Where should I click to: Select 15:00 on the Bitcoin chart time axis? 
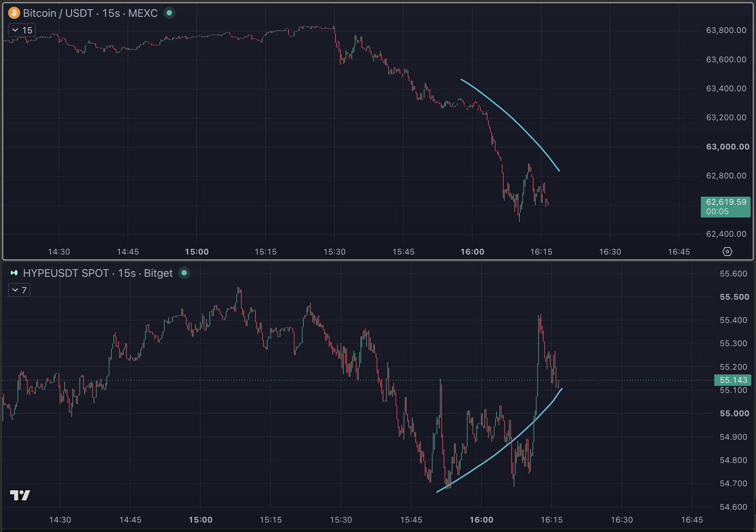(x=197, y=252)
